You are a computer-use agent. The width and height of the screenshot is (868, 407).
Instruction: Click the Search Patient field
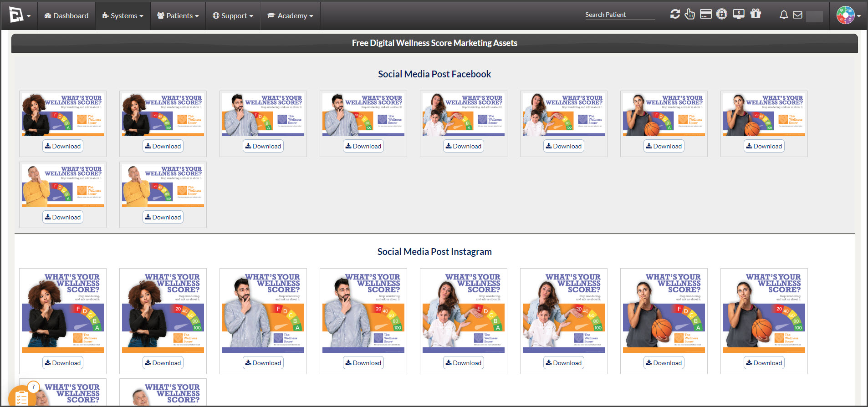click(620, 15)
